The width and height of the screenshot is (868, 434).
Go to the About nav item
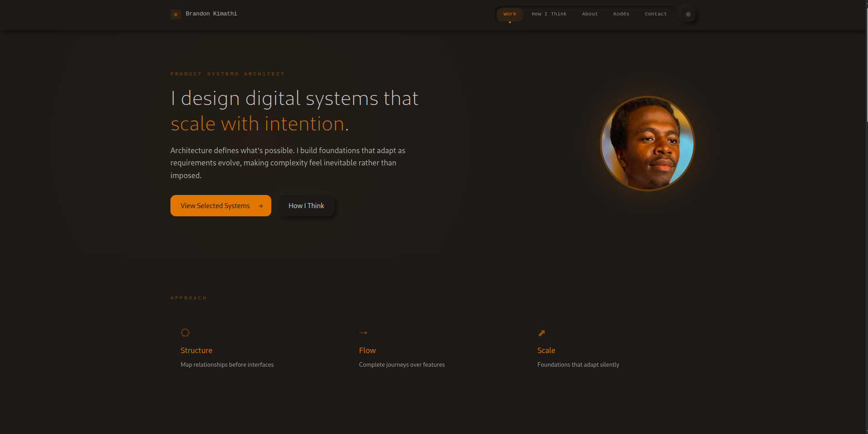(589, 14)
